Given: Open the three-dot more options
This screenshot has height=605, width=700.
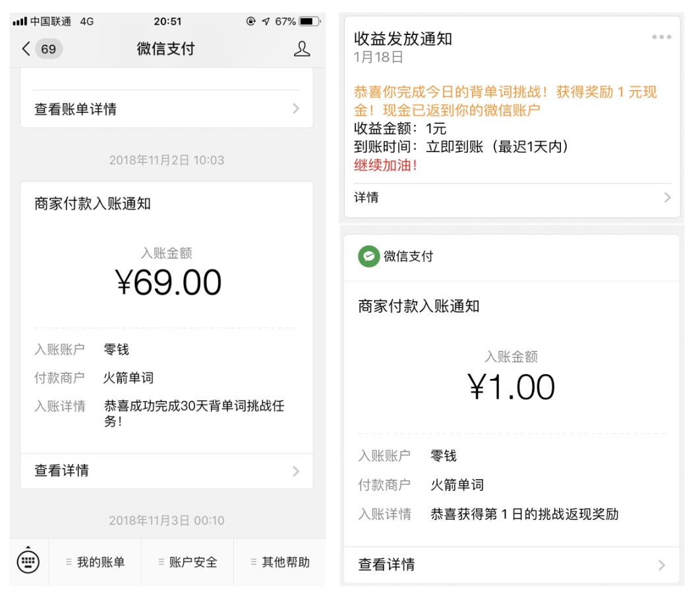Looking at the screenshot, I should coord(661,37).
